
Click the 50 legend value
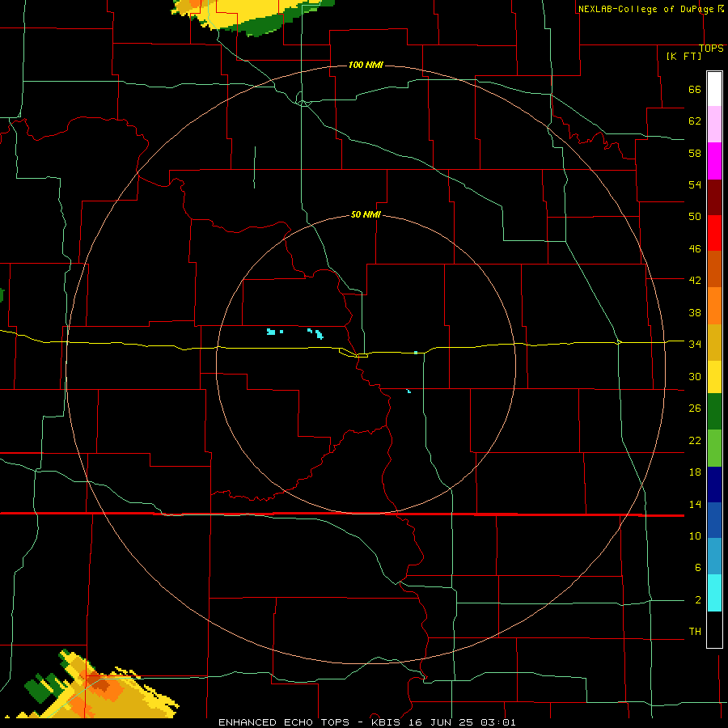[x=695, y=216]
